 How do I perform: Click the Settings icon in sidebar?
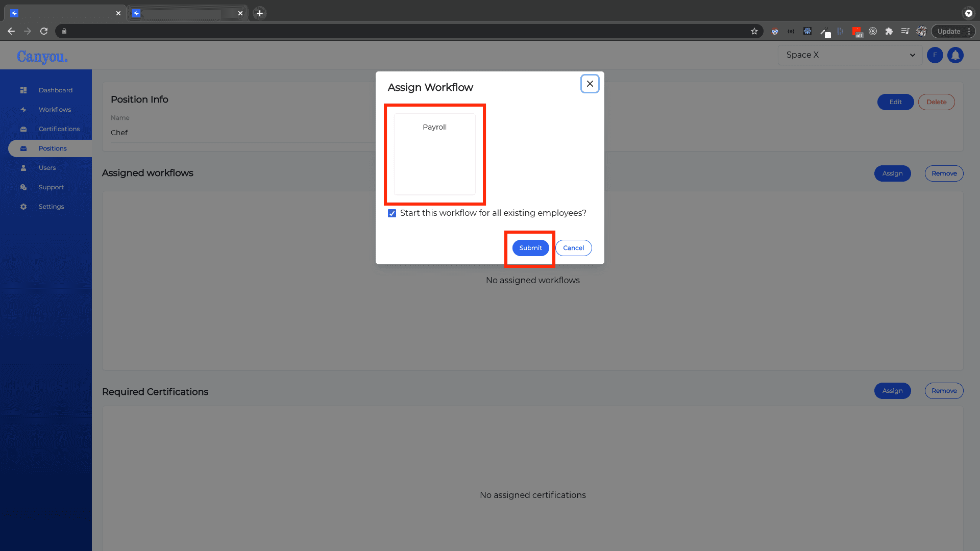click(23, 207)
